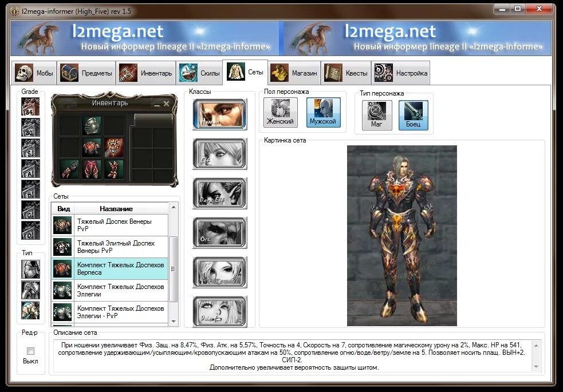The image size is (563, 392).
Task: Open the Магазин tab
Action: coord(294,73)
